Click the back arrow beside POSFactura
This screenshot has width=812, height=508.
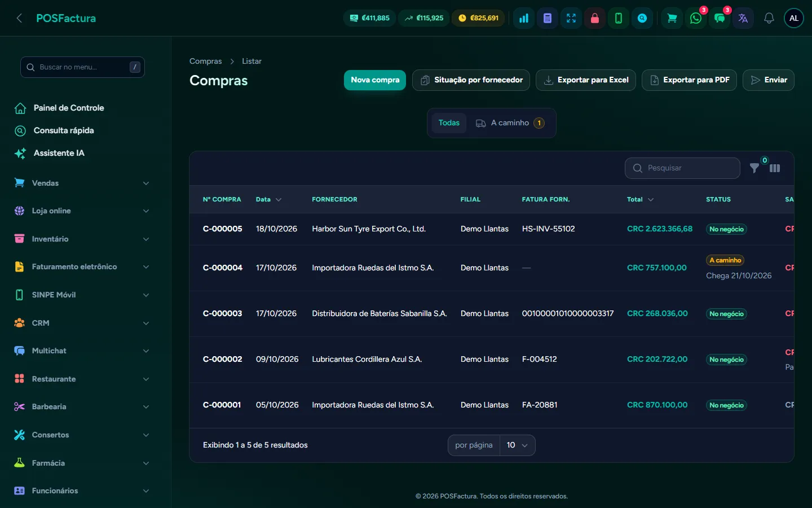point(19,18)
